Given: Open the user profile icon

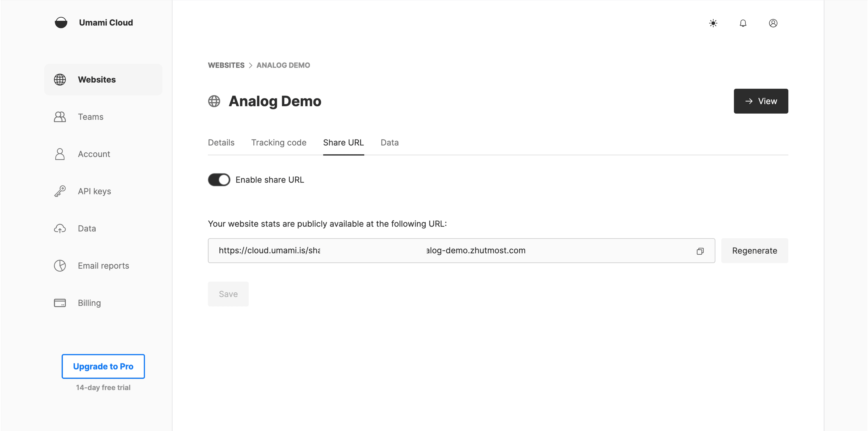Looking at the screenshot, I should 773,23.
